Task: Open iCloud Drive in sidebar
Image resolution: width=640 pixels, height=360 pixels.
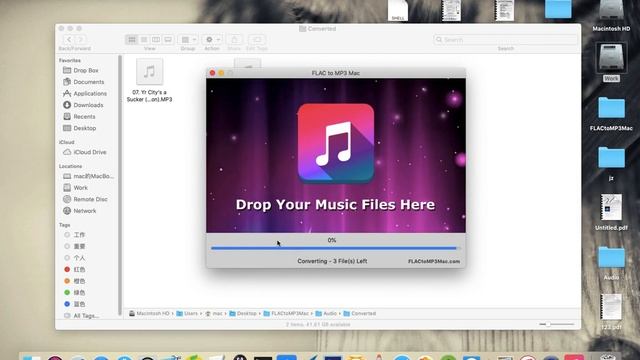Action: pyautogui.click(x=85, y=152)
